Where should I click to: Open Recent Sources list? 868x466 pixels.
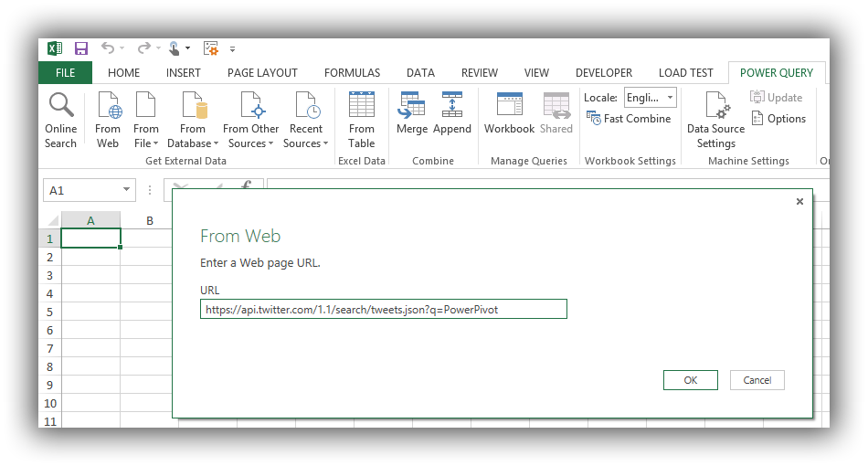305,121
